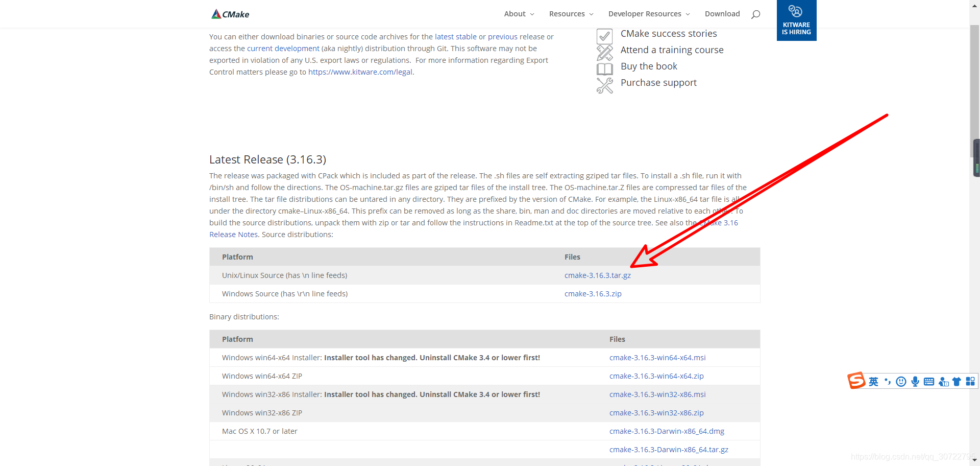Download cmake-3.16.3-win32-x86.msi installer
The width and height of the screenshot is (980, 466).
(x=657, y=394)
